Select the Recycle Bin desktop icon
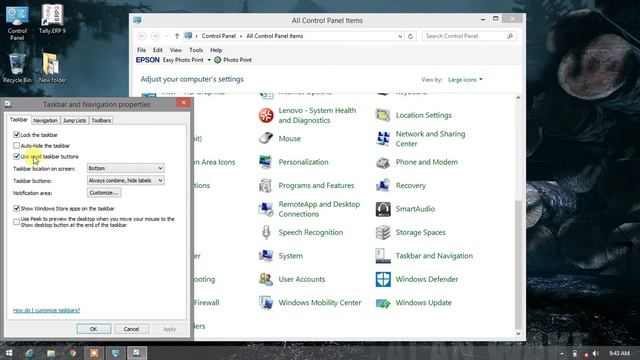The height and width of the screenshot is (360, 640). click(x=17, y=68)
